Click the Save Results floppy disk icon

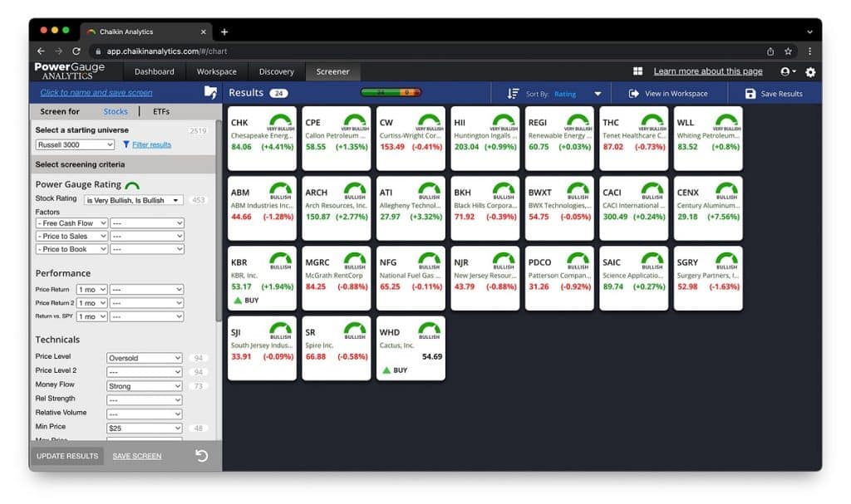[750, 94]
